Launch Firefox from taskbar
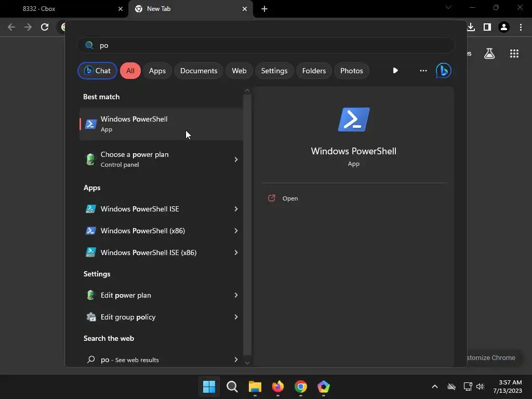Viewport: 532px width, 399px height. 278,387
